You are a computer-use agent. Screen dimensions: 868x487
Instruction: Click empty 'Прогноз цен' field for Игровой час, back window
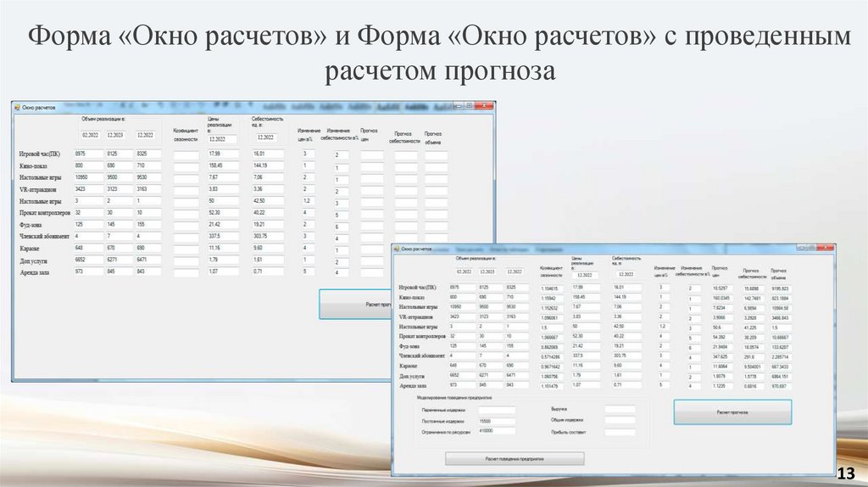tap(371, 155)
